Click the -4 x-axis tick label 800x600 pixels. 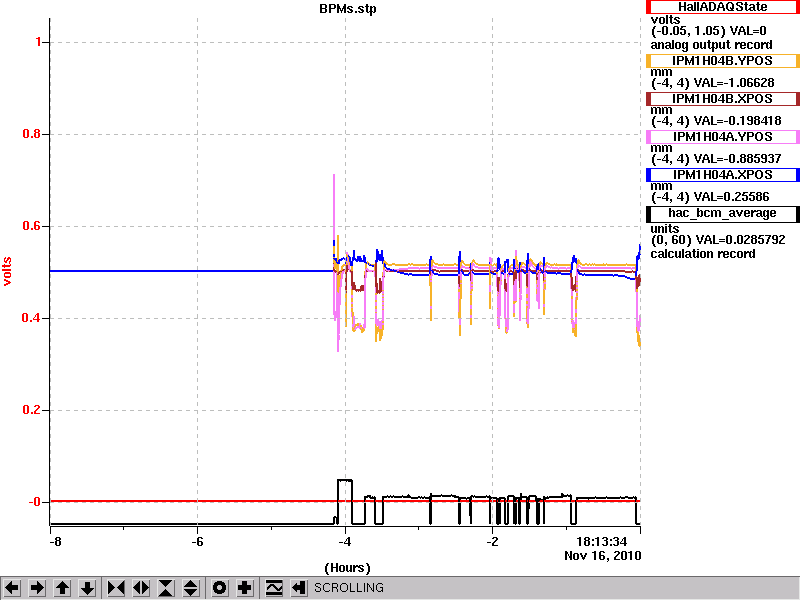point(345,542)
